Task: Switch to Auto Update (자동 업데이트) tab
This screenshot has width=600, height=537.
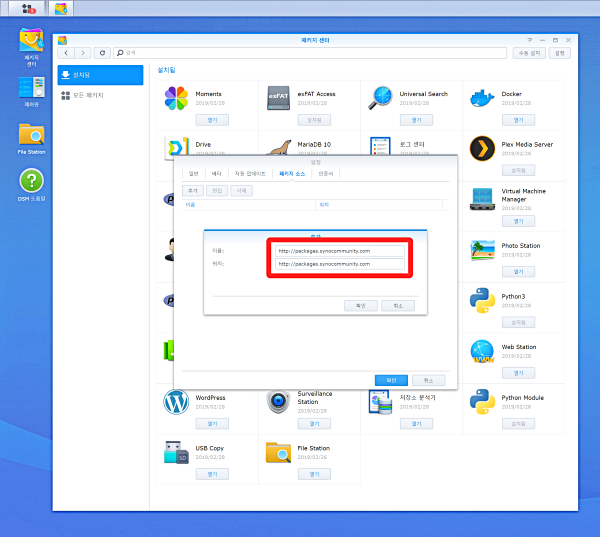Action: [250, 174]
